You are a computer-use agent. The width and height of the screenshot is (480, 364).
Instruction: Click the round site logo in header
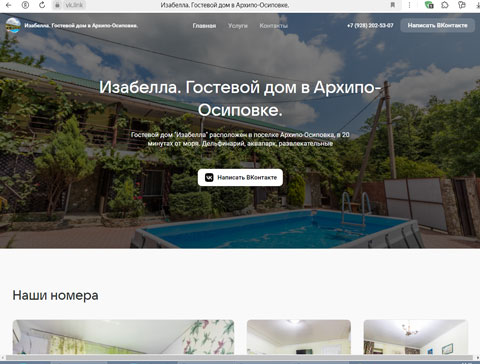tap(13, 25)
